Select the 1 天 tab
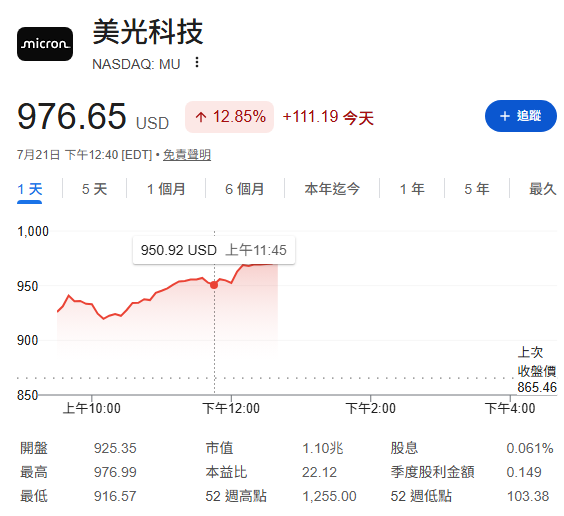Viewport: 564px width, 516px height. pyautogui.click(x=29, y=189)
